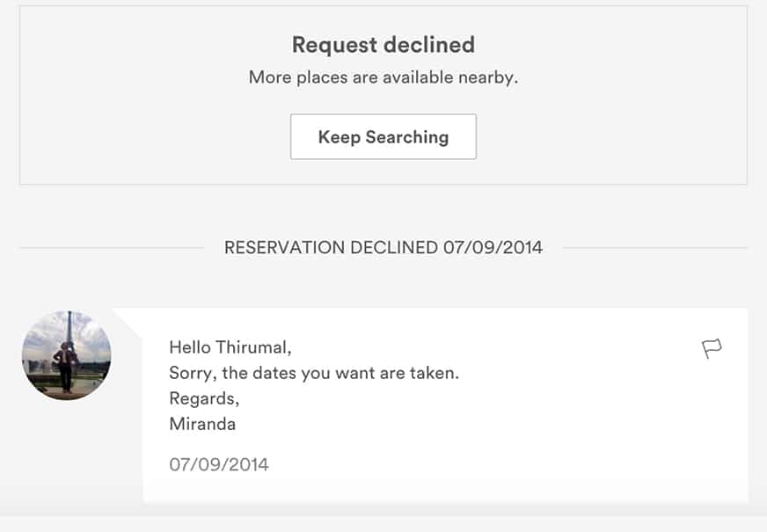Click the gray 07/09/2014 message timestamp

(x=219, y=464)
